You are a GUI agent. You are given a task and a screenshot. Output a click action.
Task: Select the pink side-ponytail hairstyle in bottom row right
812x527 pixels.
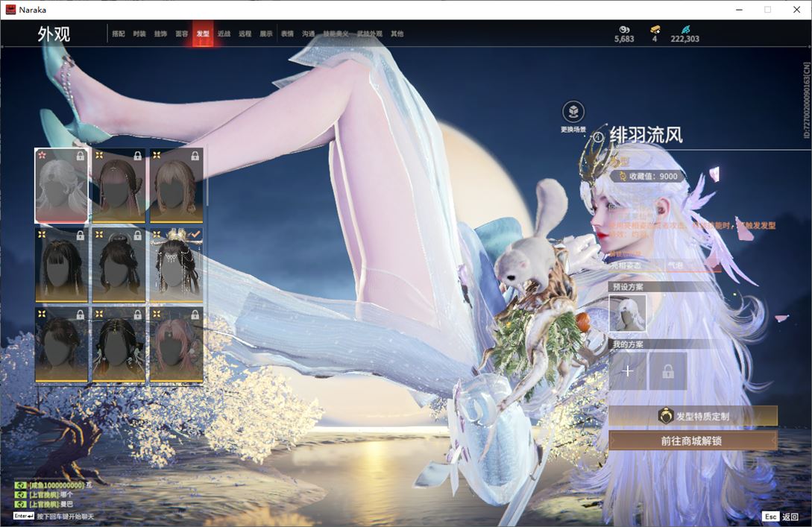[x=176, y=345]
